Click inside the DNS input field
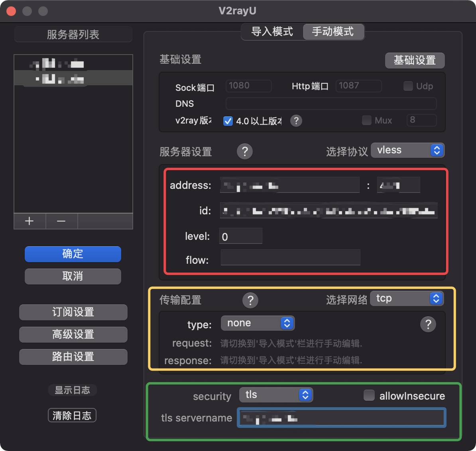Viewport: 476px width, 451px height. point(331,103)
